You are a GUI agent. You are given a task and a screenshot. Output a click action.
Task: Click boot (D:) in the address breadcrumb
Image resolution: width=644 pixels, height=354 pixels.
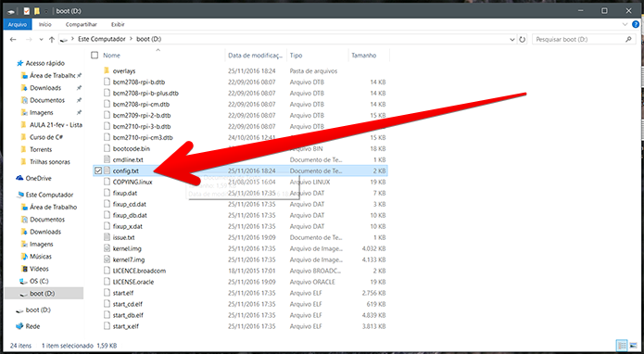pyautogui.click(x=149, y=40)
